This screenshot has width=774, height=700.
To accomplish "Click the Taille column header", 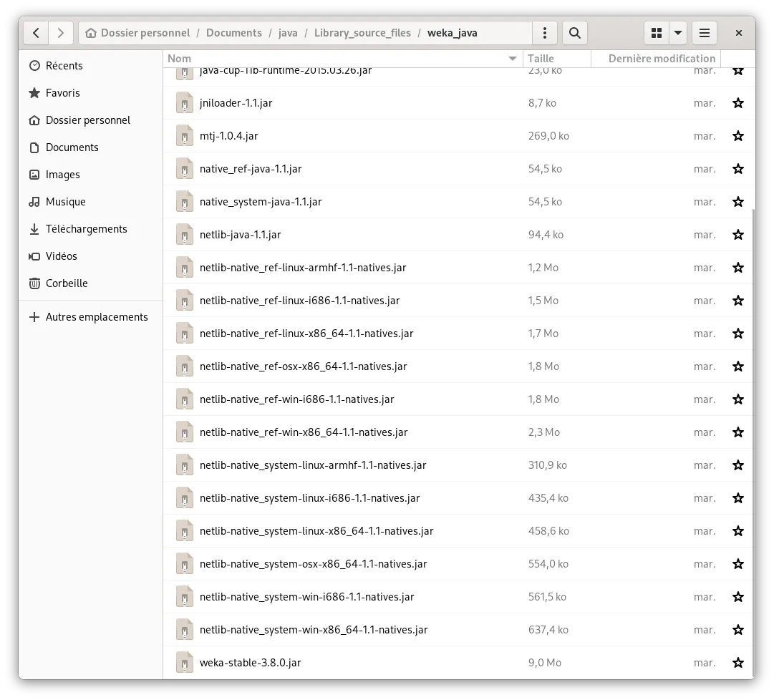I will [x=542, y=58].
